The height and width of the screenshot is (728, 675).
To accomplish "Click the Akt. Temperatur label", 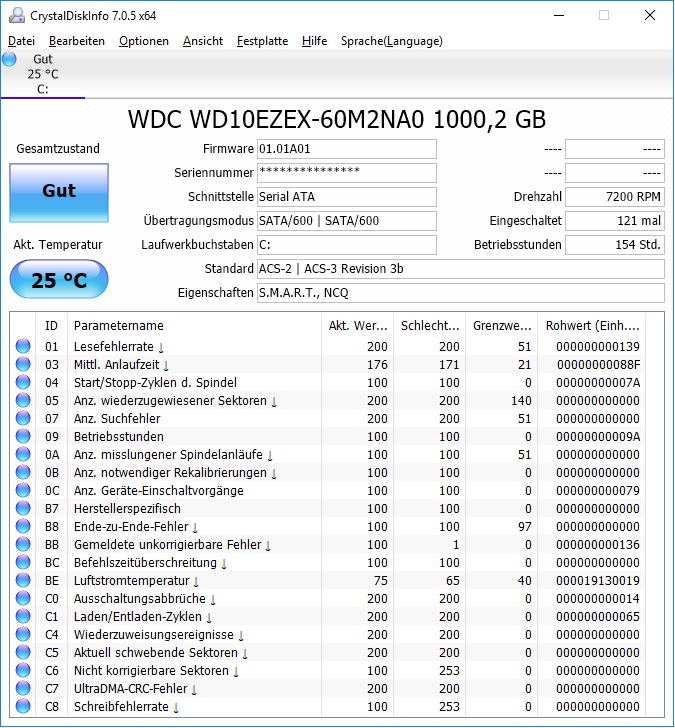I will click(58, 245).
